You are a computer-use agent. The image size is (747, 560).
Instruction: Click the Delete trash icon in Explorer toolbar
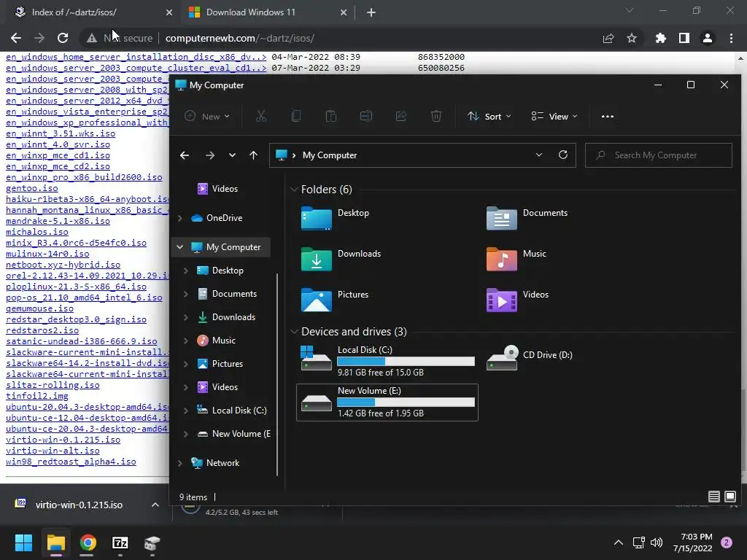tap(436, 116)
